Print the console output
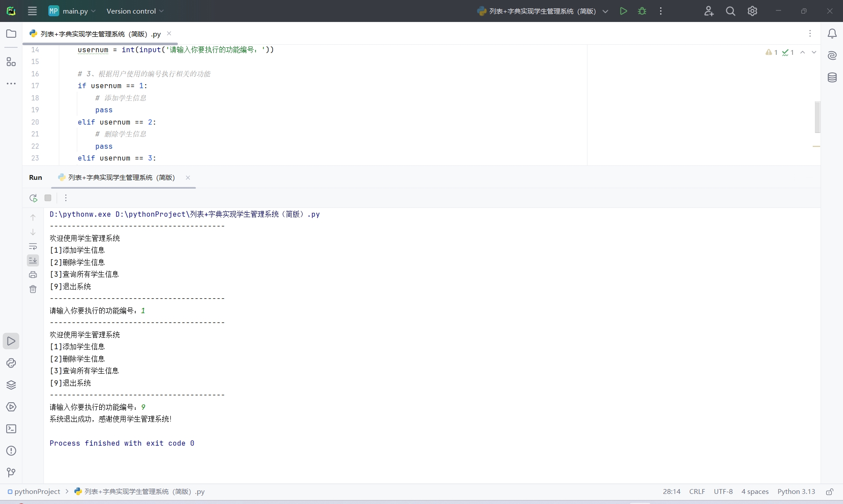 coord(33,275)
